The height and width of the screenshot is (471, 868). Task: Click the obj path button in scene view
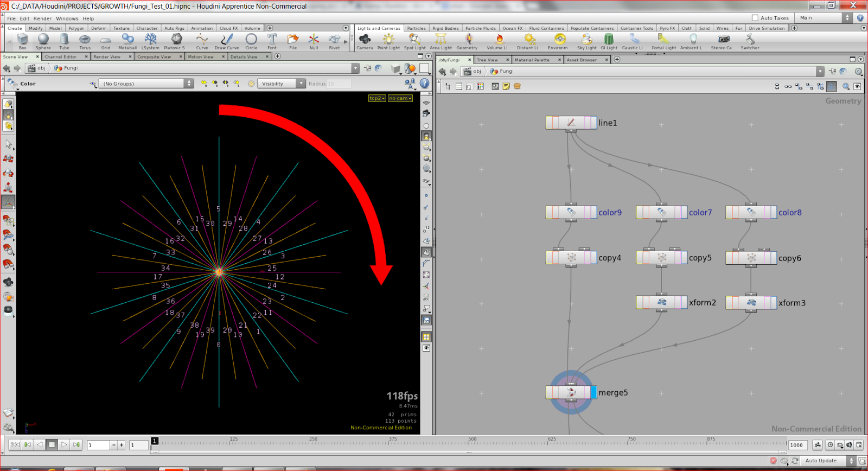[x=37, y=68]
